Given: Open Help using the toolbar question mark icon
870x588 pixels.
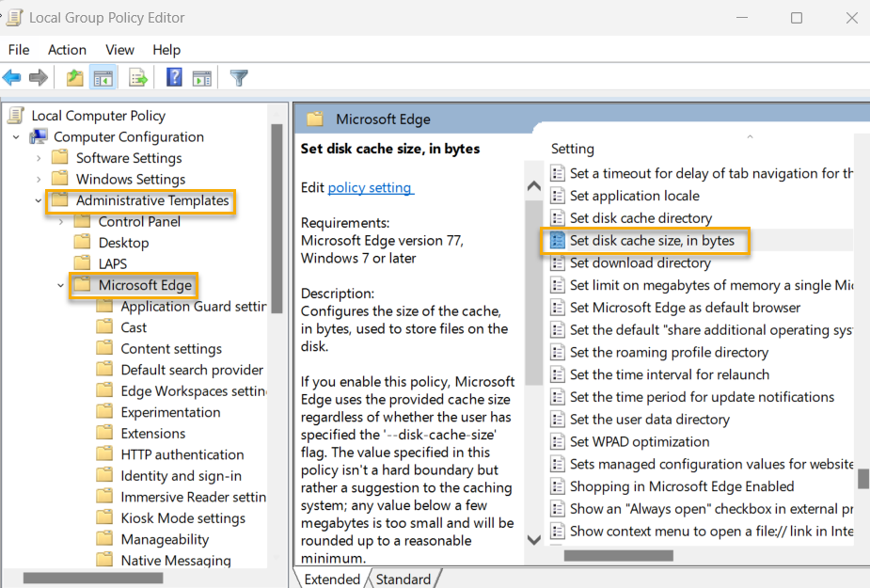Looking at the screenshot, I should click(x=174, y=77).
